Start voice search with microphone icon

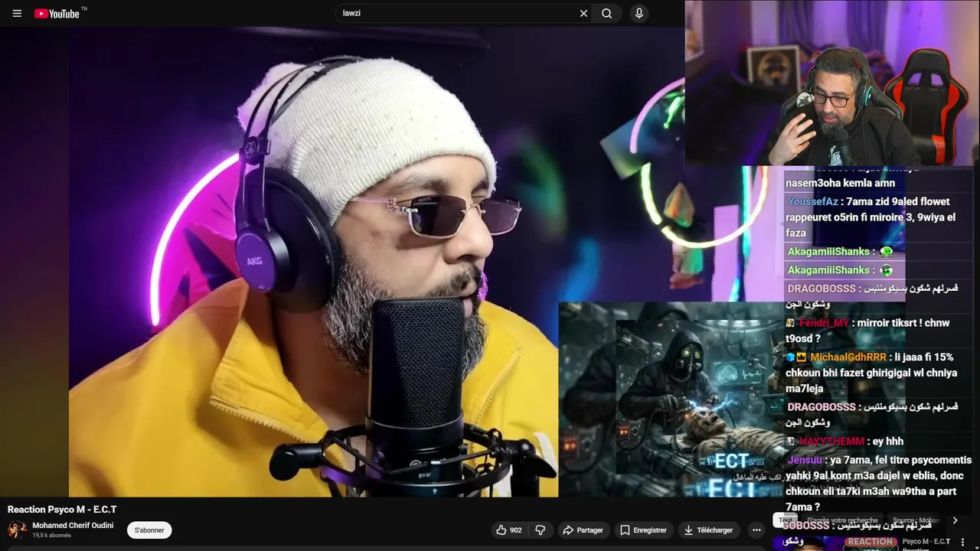(639, 13)
